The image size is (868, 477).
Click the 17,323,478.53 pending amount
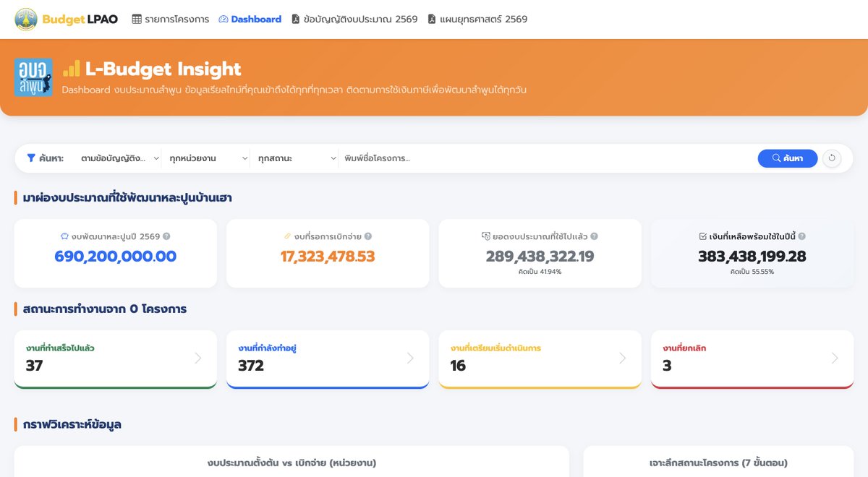(328, 256)
